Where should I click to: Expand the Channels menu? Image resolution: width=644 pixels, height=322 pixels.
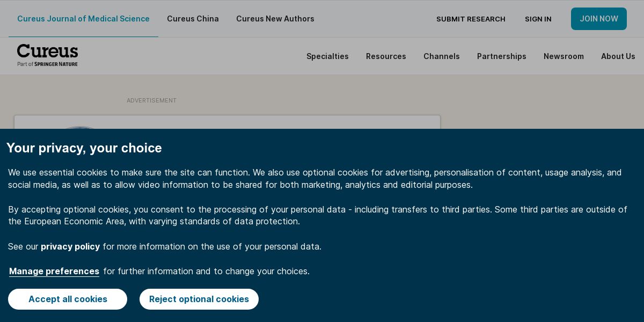click(441, 56)
